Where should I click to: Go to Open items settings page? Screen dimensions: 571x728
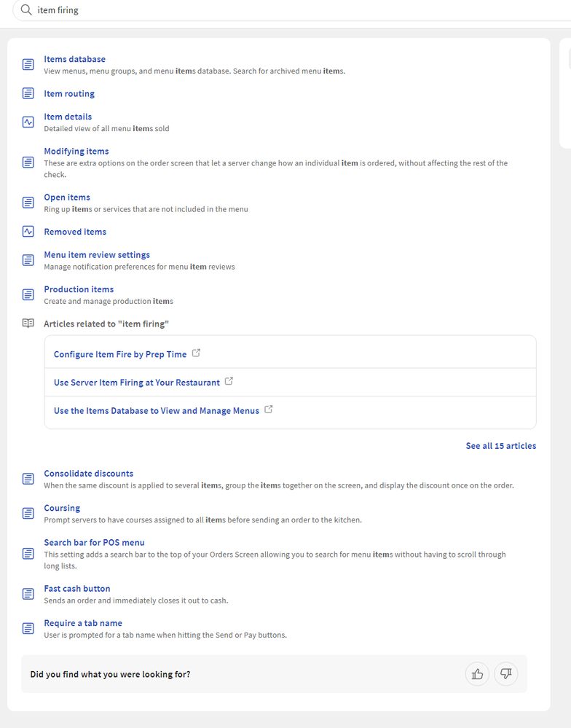coord(67,197)
